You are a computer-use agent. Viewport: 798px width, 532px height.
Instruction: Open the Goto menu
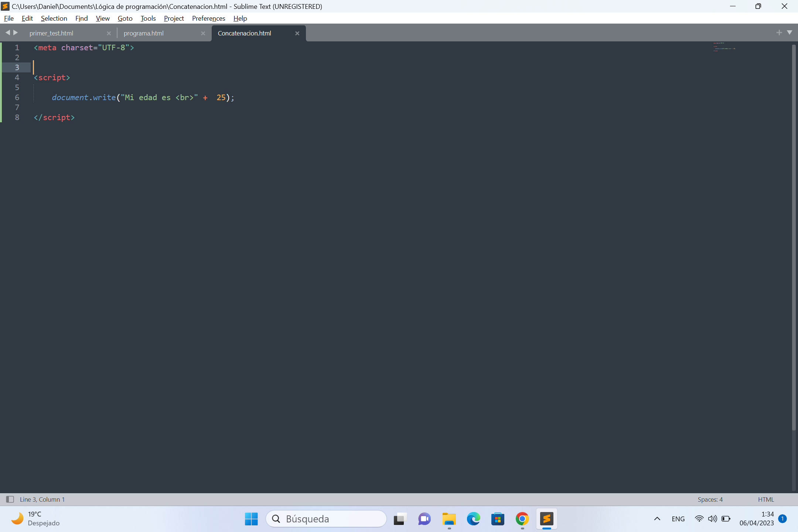(x=125, y=18)
